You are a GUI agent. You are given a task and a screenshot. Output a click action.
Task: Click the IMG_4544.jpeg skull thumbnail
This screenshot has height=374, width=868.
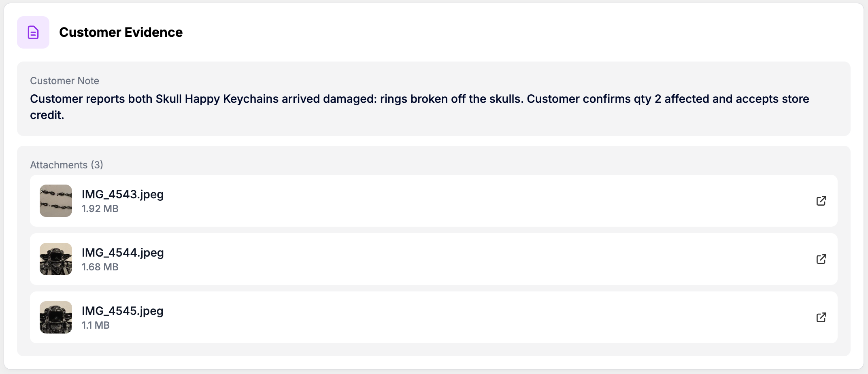(x=56, y=259)
